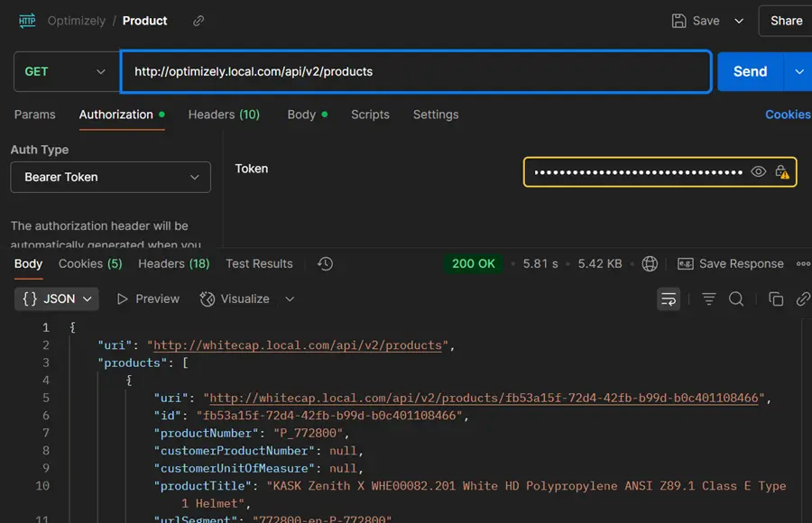Screen dimensions: 812x523
Task: Click the Optimizely breadcrumb
Action: [76, 21]
